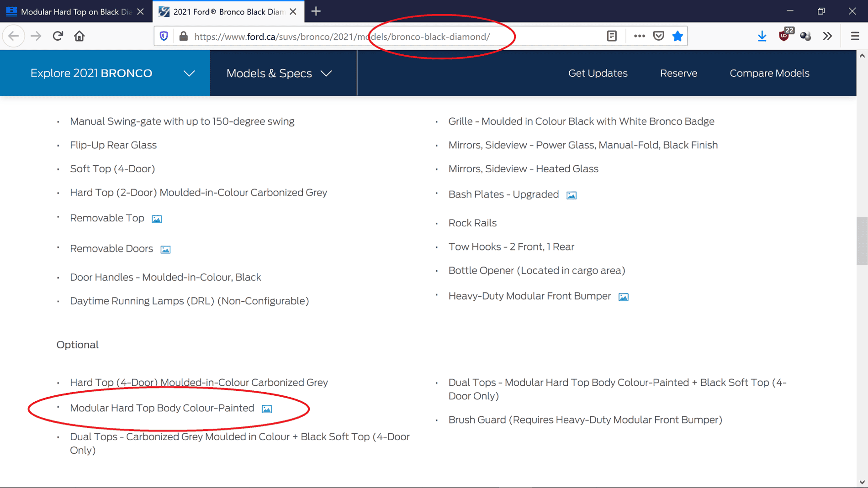868x488 pixels.
Task: View image for Removable Top feature
Action: coord(157,219)
